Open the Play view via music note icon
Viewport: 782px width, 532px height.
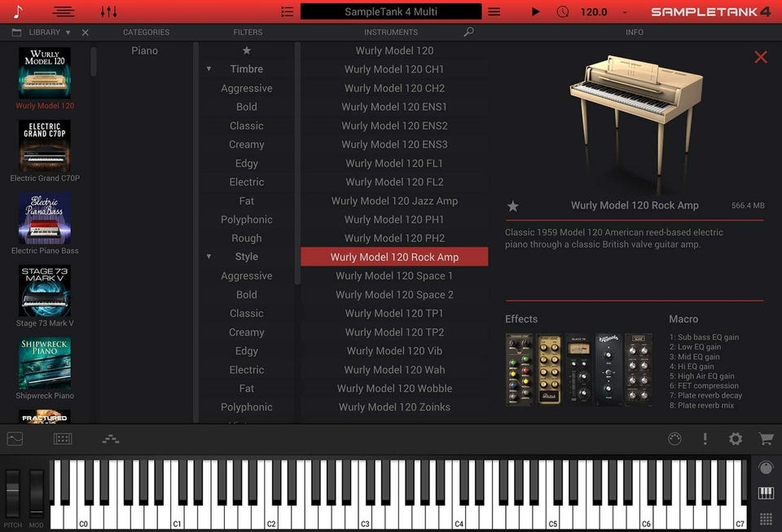pyautogui.click(x=18, y=11)
